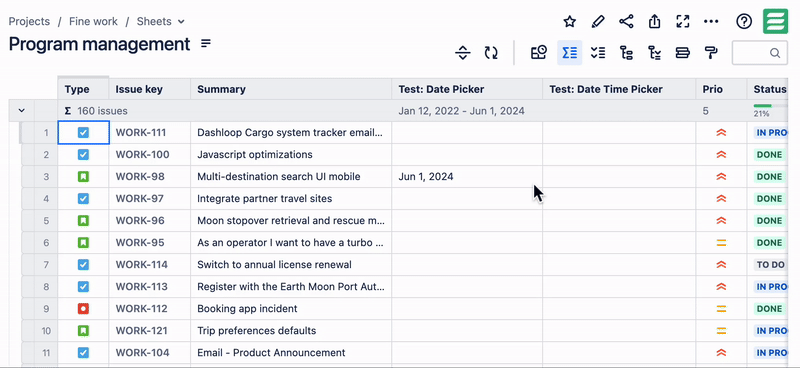This screenshot has width=800, height=368.
Task: Click the search input field
Action: [x=759, y=53]
